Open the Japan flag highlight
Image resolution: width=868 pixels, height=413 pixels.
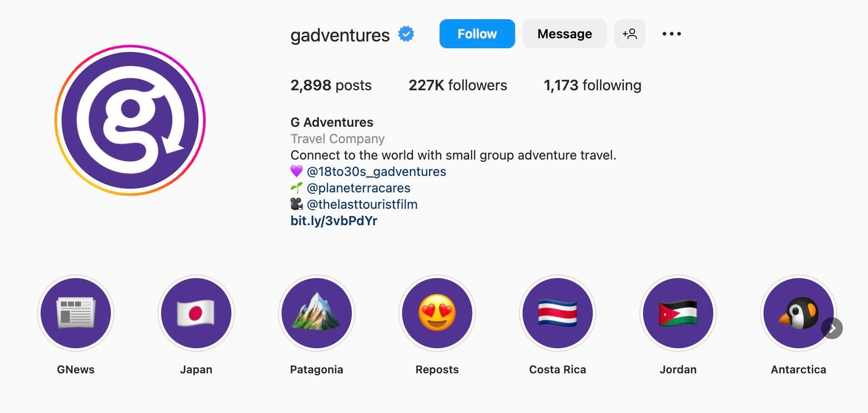tap(196, 313)
